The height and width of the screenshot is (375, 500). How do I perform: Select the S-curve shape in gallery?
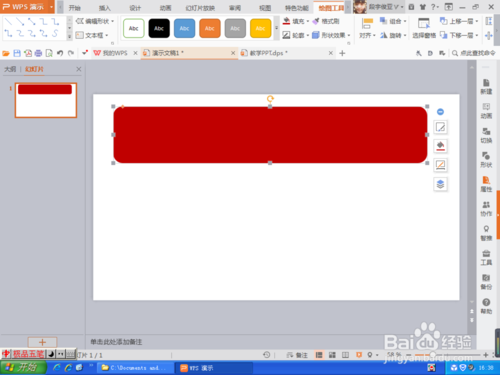[x=55, y=33]
